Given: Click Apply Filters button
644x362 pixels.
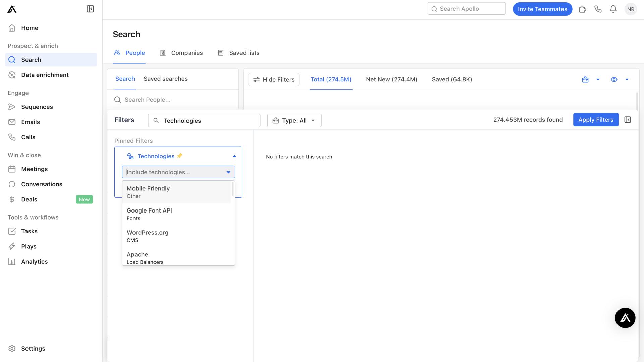Looking at the screenshot, I should pos(596,120).
